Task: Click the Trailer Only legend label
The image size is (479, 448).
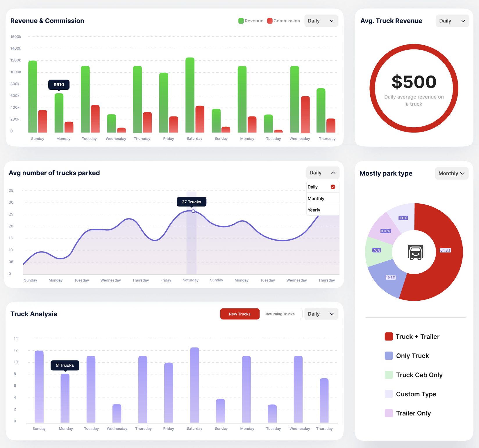Action: 413,413
